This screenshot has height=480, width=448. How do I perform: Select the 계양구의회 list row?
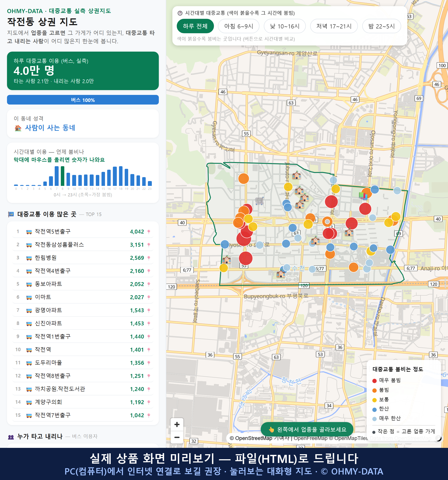(x=83, y=402)
